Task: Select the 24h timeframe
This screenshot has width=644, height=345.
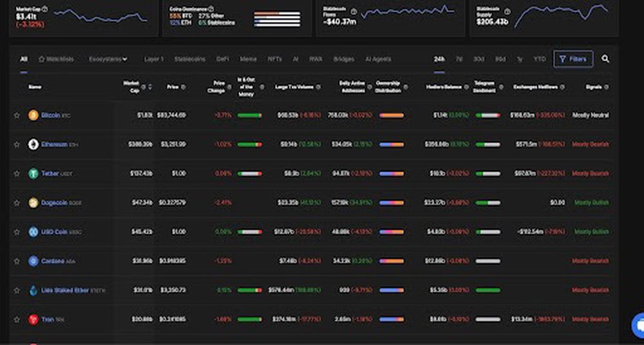Action: point(439,59)
